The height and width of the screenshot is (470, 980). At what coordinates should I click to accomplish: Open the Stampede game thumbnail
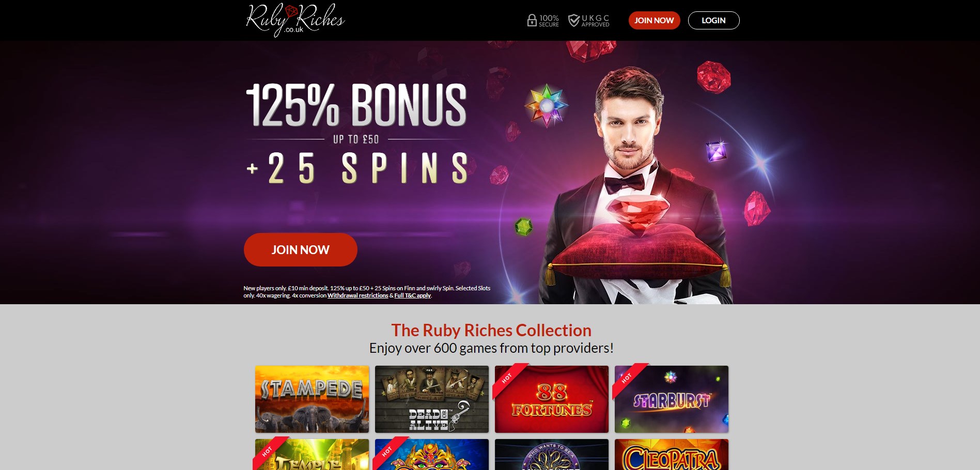point(312,399)
